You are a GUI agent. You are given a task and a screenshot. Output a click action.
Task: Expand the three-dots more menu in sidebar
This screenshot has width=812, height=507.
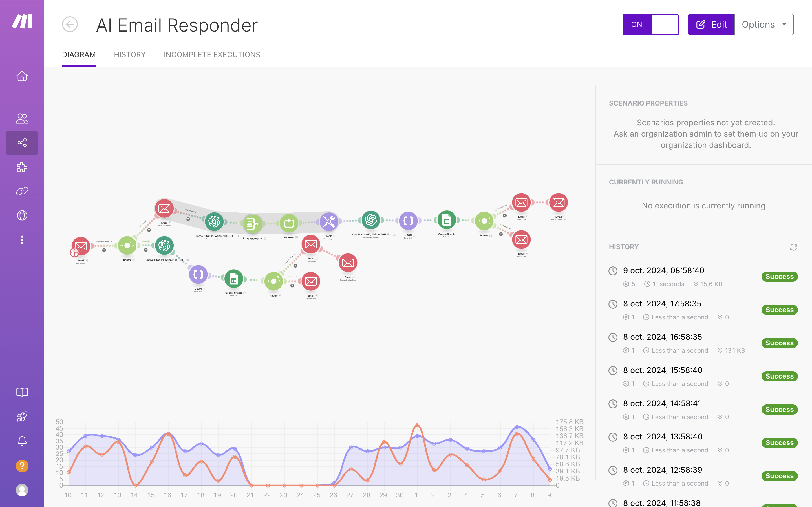point(22,240)
